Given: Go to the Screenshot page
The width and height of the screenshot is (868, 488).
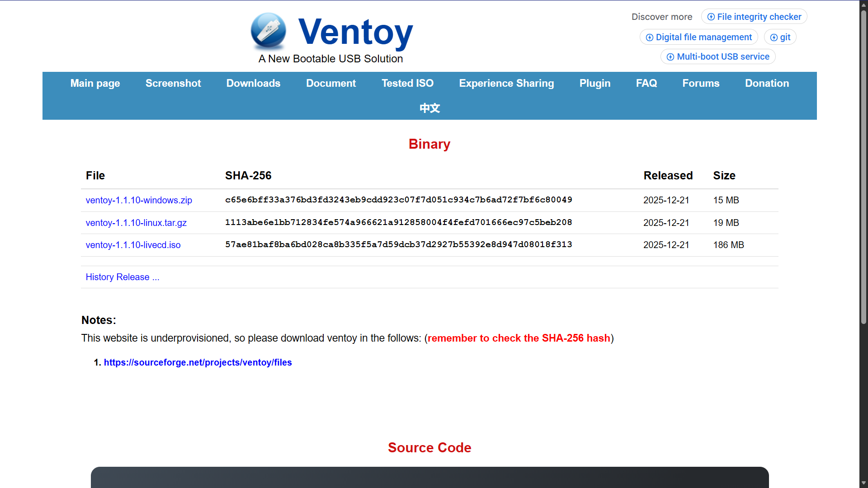Looking at the screenshot, I should click(173, 83).
